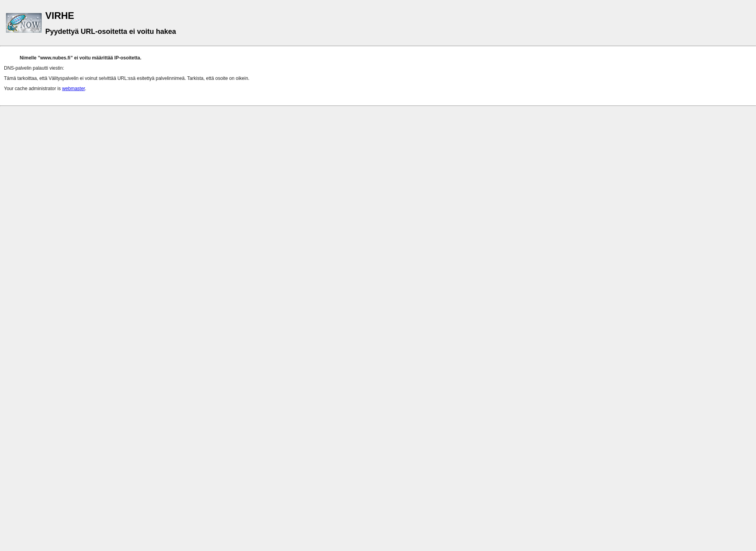
Task: Click the webmaster email link
Action: click(73, 89)
